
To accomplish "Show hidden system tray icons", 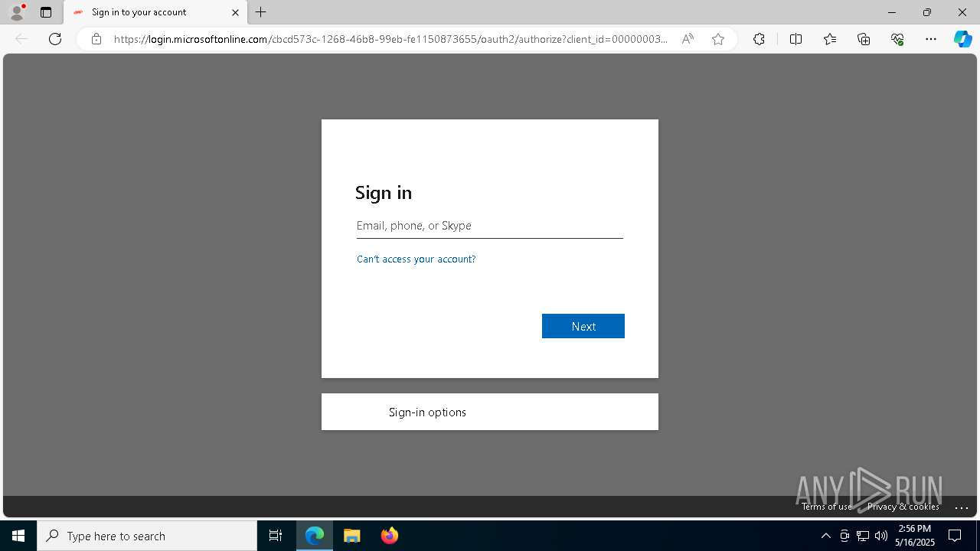I will tap(825, 536).
